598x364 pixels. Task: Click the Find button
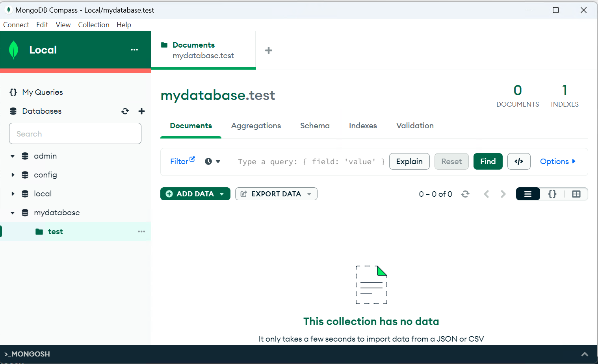[x=488, y=161]
